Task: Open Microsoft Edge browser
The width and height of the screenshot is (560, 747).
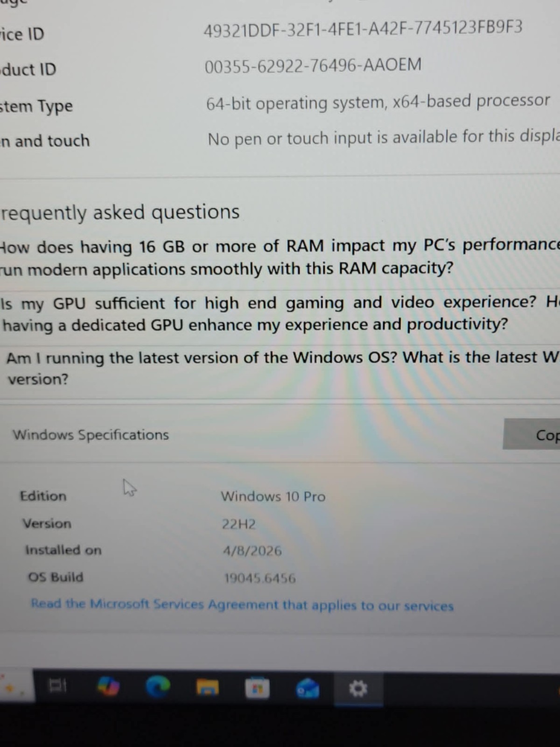Action: pos(158,687)
